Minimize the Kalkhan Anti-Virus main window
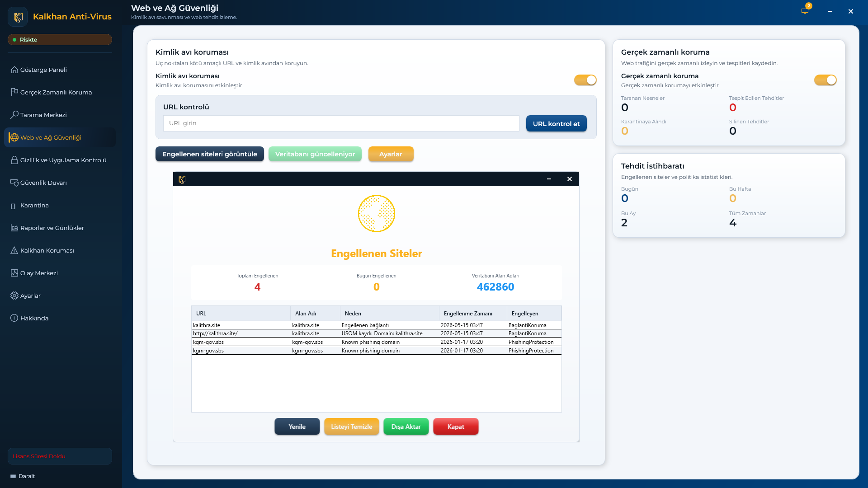The width and height of the screenshot is (868, 488). [x=830, y=11]
